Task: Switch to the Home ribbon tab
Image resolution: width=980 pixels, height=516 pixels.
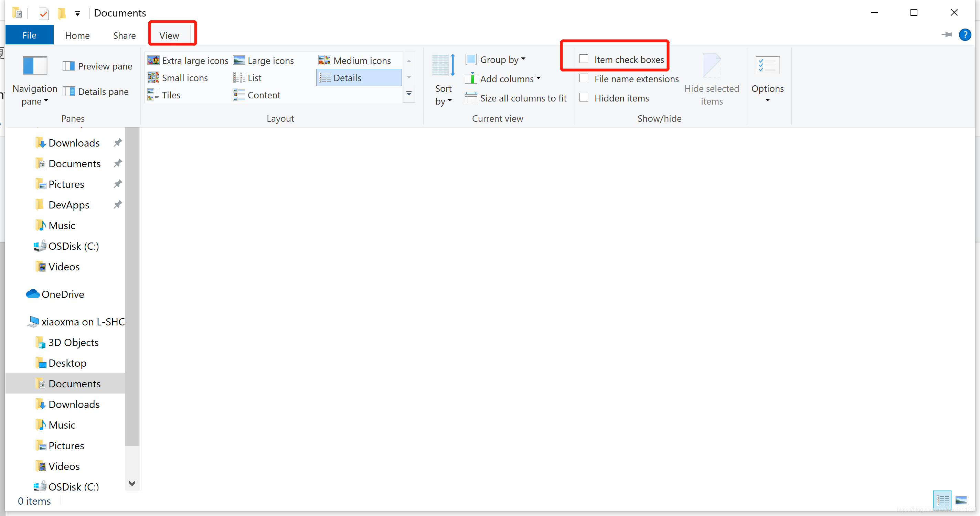Action: coord(77,36)
